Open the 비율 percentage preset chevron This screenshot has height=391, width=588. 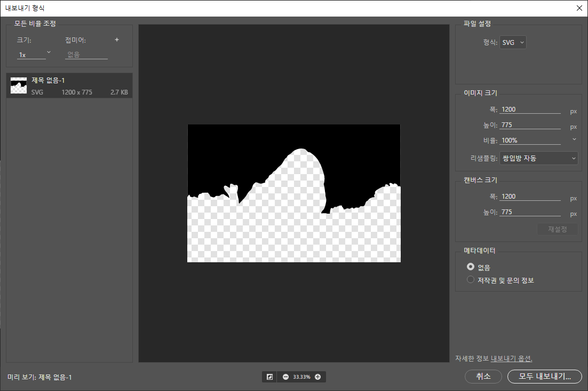point(574,139)
